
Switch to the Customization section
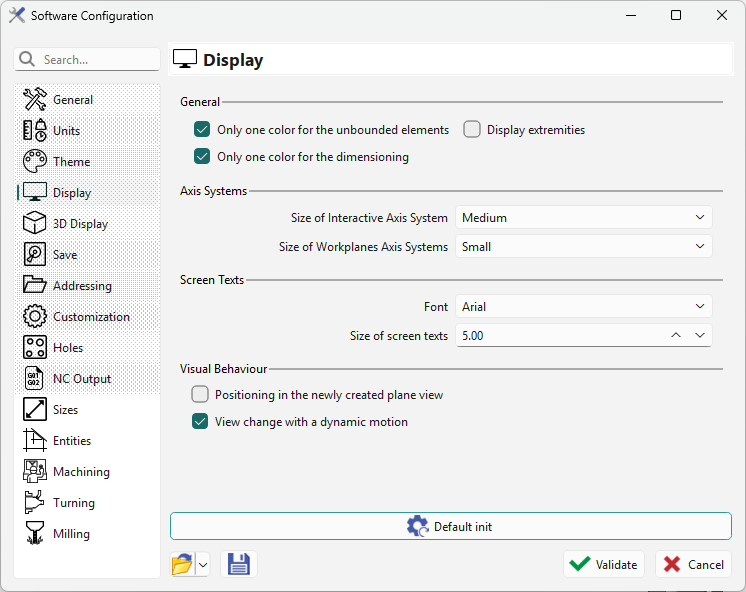pos(90,317)
